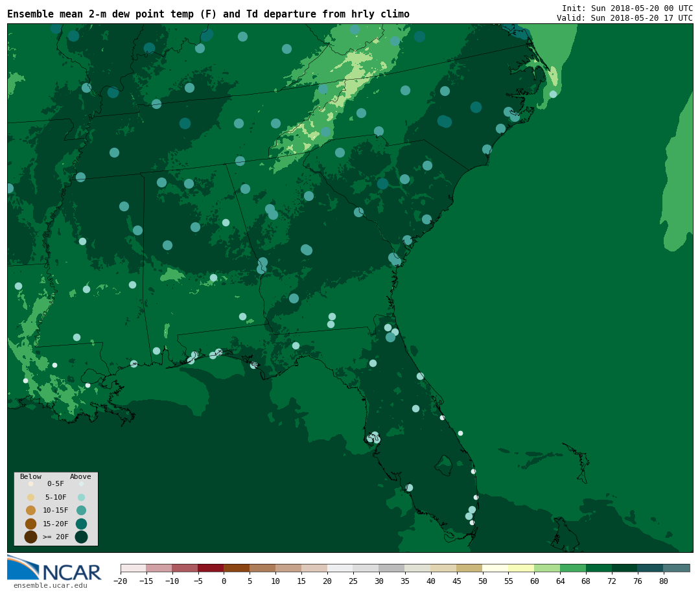Click the -20 color bar tick label
This screenshot has width=700, height=593.
[x=120, y=581]
